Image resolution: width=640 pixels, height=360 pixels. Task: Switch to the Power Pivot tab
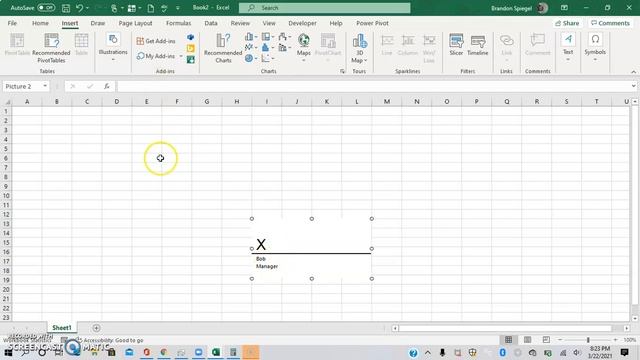(372, 23)
